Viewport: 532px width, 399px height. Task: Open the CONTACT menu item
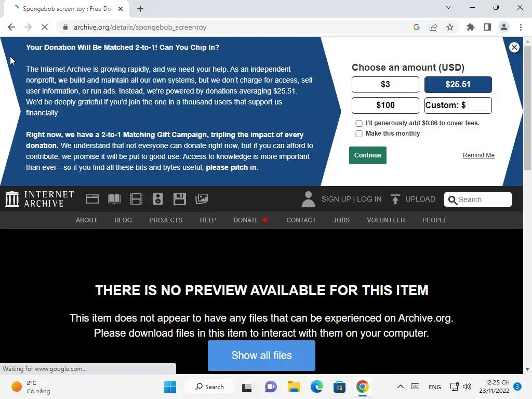pyautogui.click(x=301, y=220)
